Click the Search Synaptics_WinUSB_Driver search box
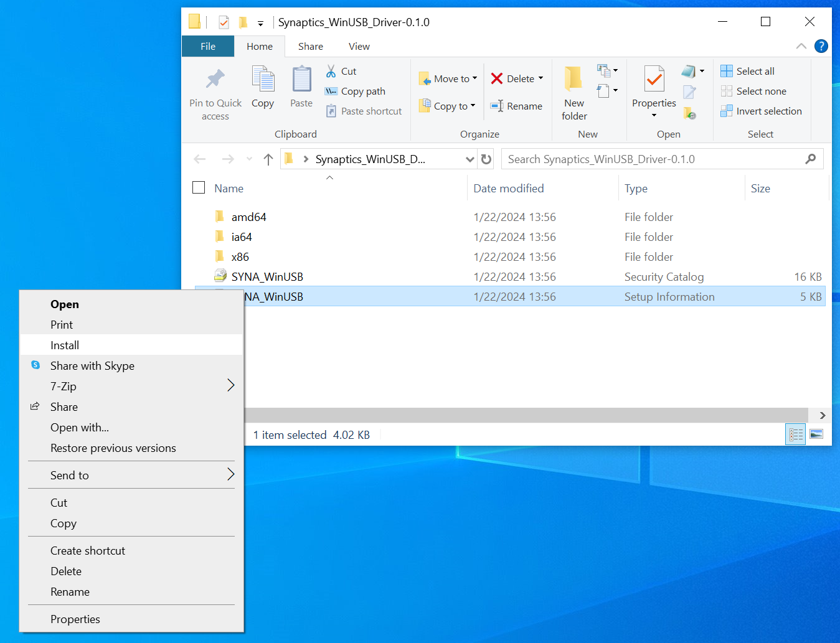Image resolution: width=840 pixels, height=643 pixels. (654, 159)
